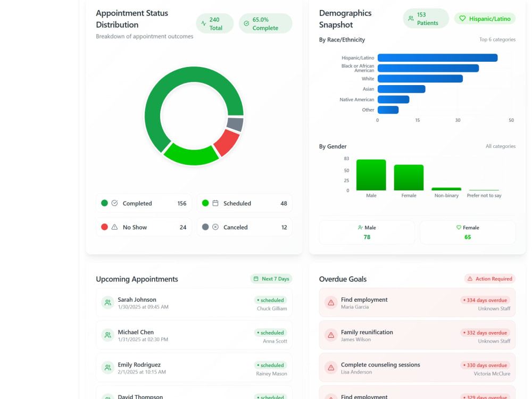Select the Scheduled 48 legend card

coord(245,203)
